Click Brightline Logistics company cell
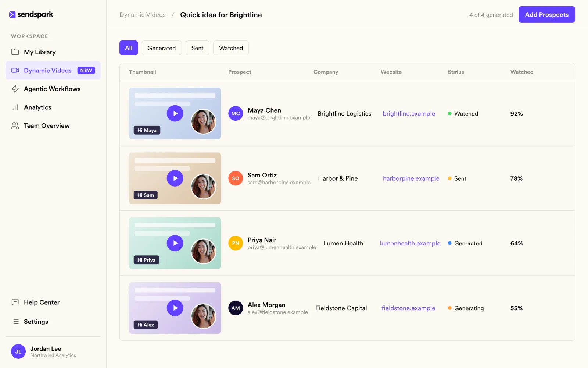The image size is (588, 368). coord(344,113)
